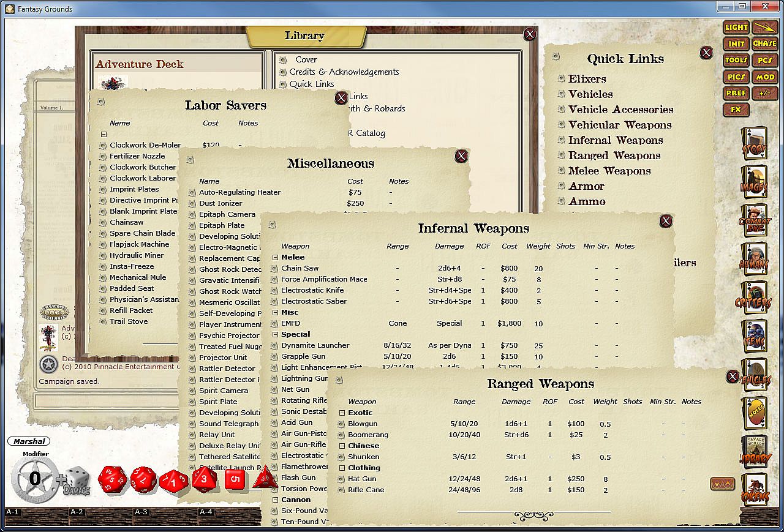Click the red eight-sided die
Image resolution: width=784 pixels, height=532 pixels.
click(x=205, y=479)
